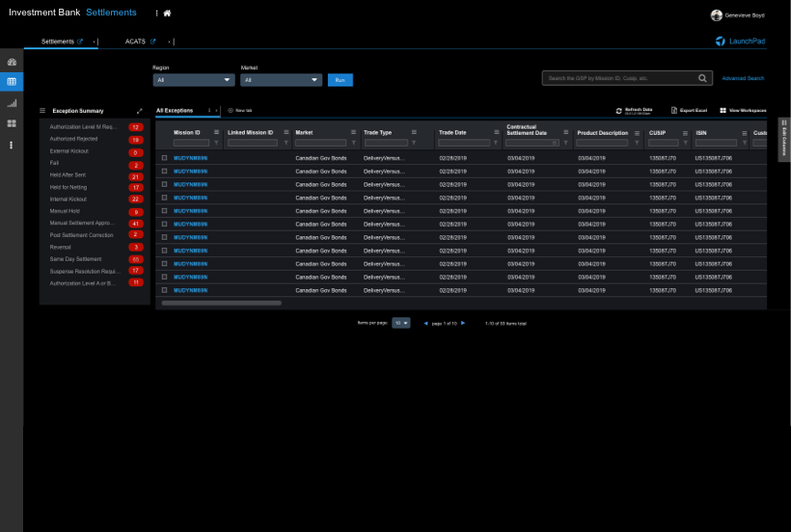Image resolution: width=791 pixels, height=532 pixels.
Task: Select the bar chart icon in the sidebar
Action: point(12,103)
